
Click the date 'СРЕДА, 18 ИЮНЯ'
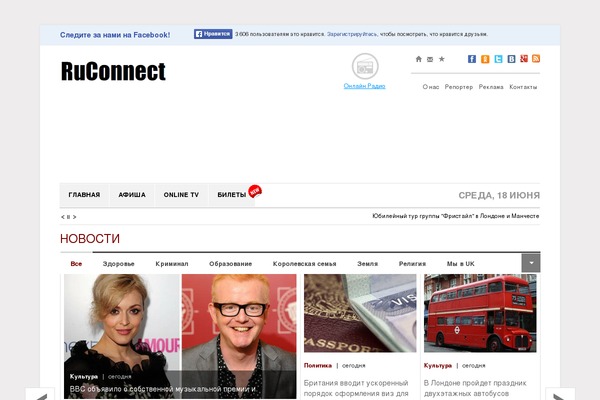[x=499, y=195]
